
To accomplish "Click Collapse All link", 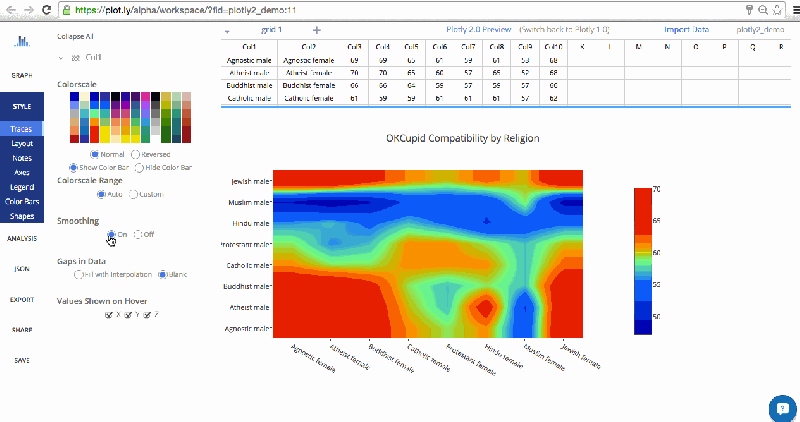I will coord(75,36).
